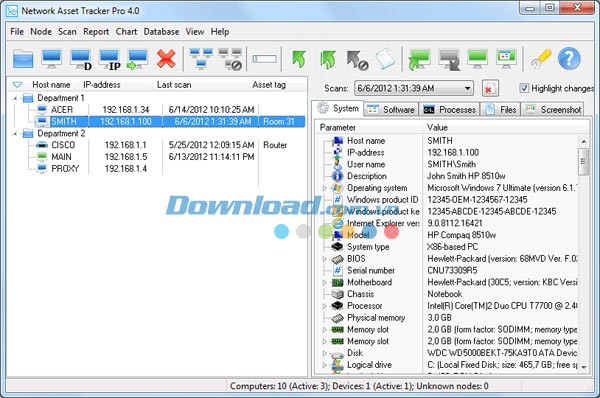Click the Parameter column header
This screenshot has width=600, height=398.
338,127
